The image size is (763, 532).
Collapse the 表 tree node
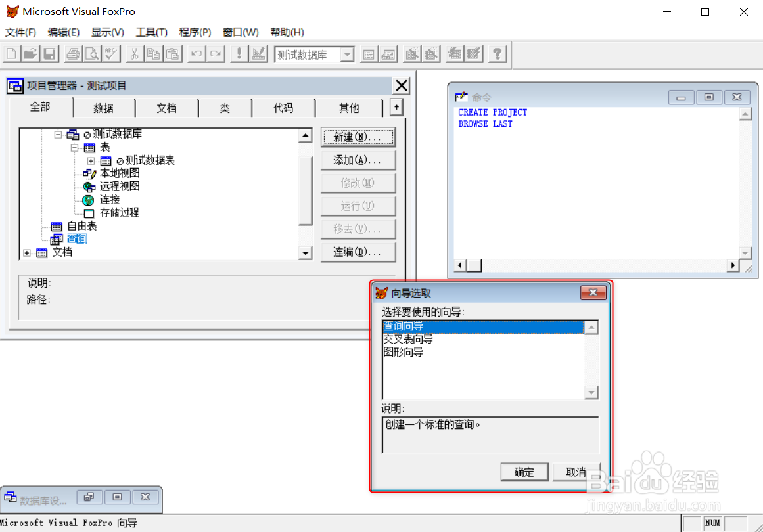(74, 147)
